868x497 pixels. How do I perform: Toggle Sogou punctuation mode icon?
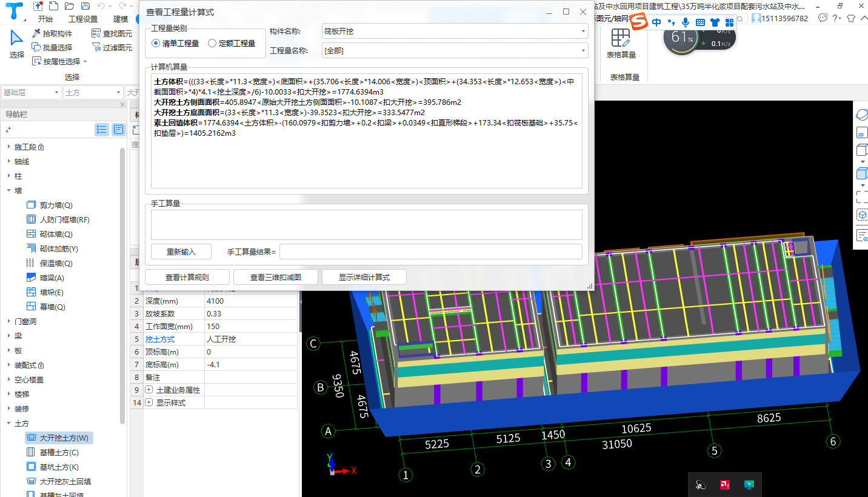(x=672, y=22)
